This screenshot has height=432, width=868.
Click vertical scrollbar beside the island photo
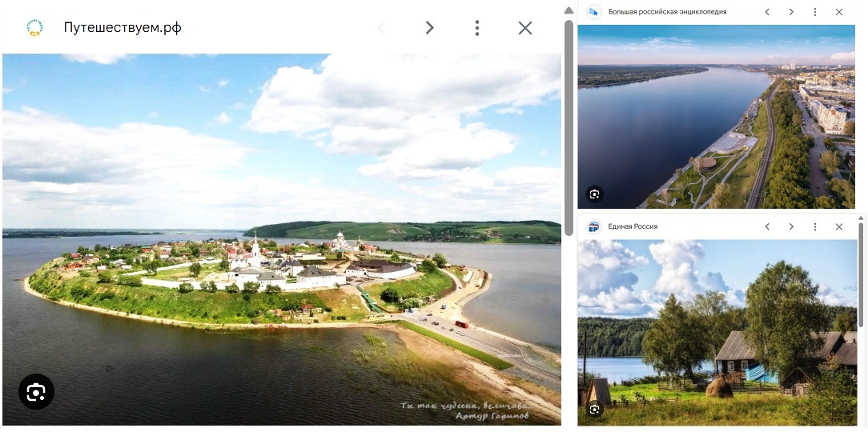[569, 128]
